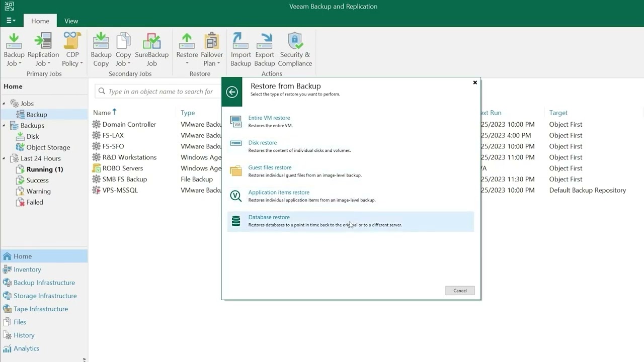
Task: Open the Analytics view icon
Action: (7, 348)
